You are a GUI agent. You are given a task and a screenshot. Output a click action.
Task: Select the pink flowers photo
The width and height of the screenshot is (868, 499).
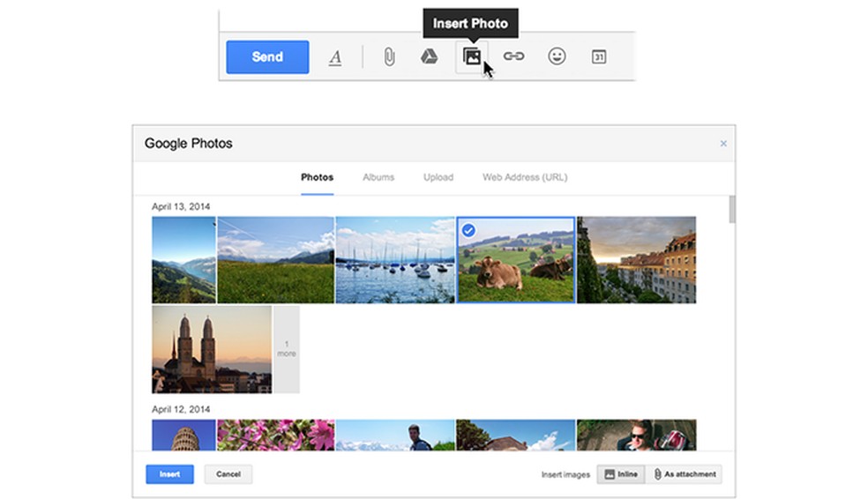point(276,435)
